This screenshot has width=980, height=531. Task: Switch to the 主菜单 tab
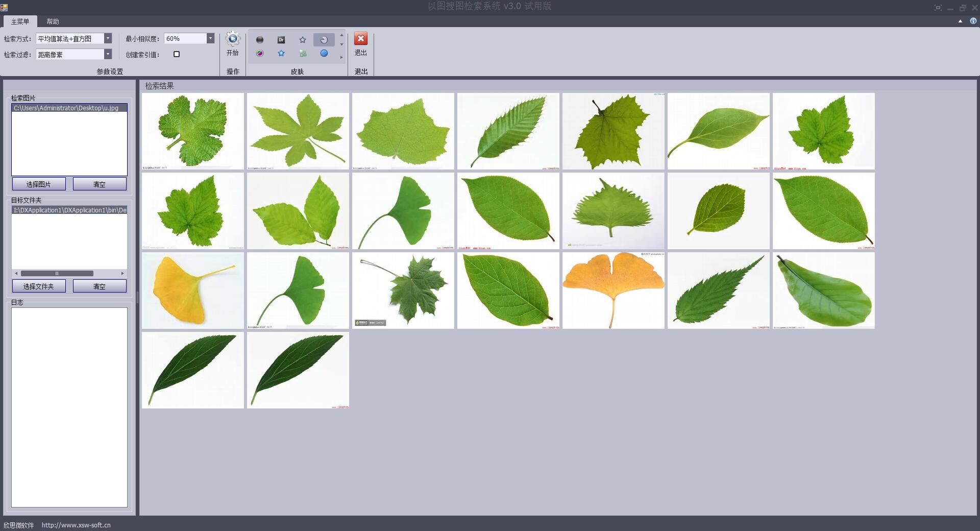[20, 21]
